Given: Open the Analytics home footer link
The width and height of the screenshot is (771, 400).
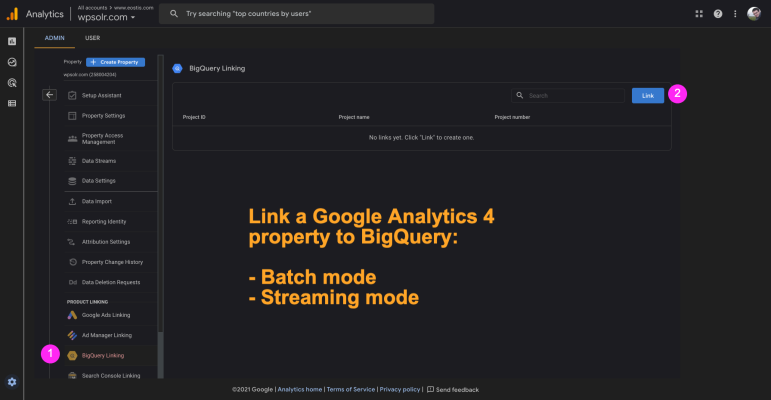Looking at the screenshot, I should [300, 390].
